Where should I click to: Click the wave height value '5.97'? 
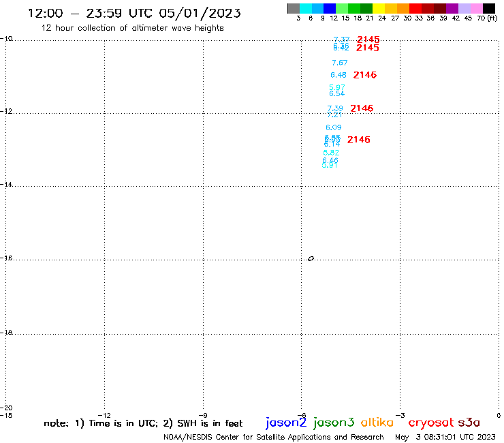(x=337, y=87)
